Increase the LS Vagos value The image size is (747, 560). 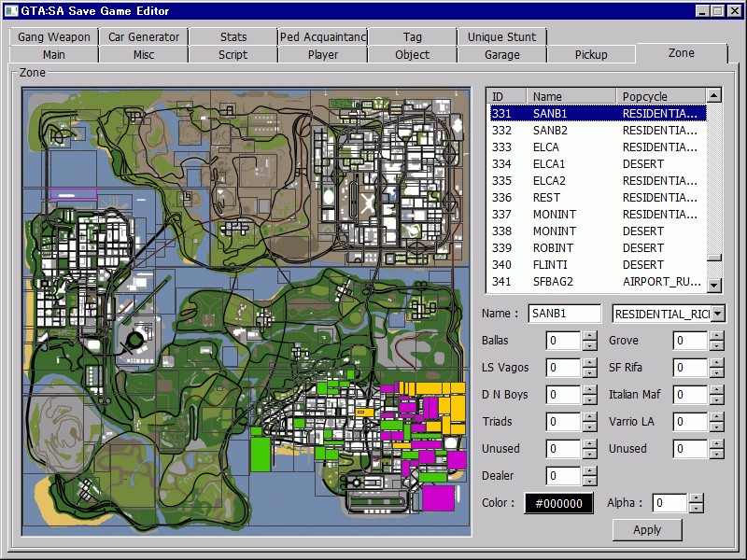tap(590, 363)
